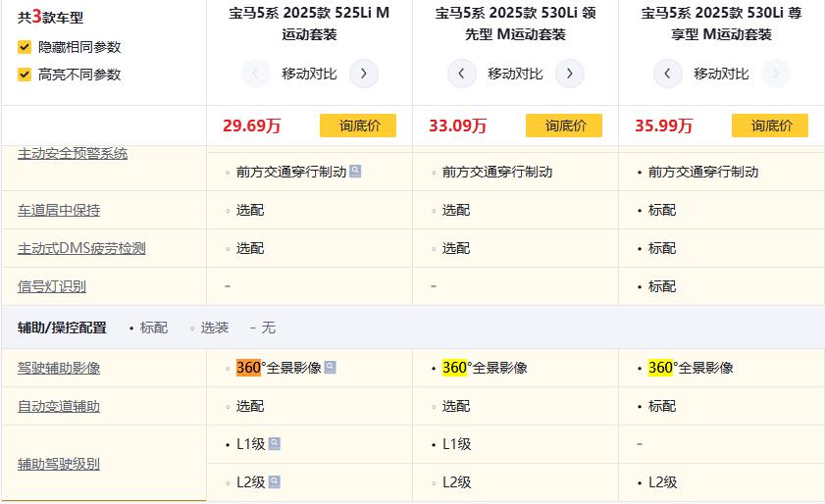825x504 pixels.
Task: Open 信号灯识别 parameter link
Action: coord(52,286)
